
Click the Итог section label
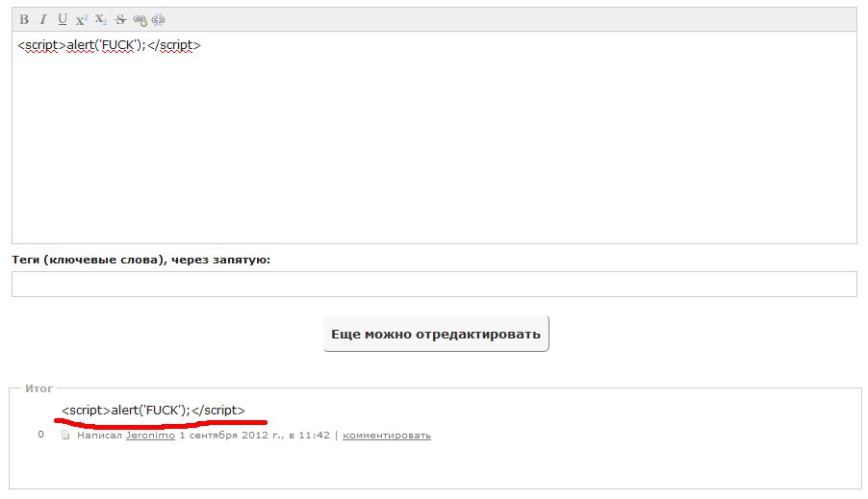click(38, 388)
